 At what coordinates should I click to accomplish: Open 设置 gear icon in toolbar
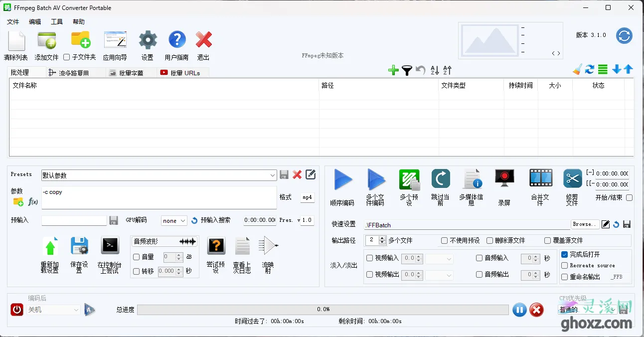coord(148,40)
